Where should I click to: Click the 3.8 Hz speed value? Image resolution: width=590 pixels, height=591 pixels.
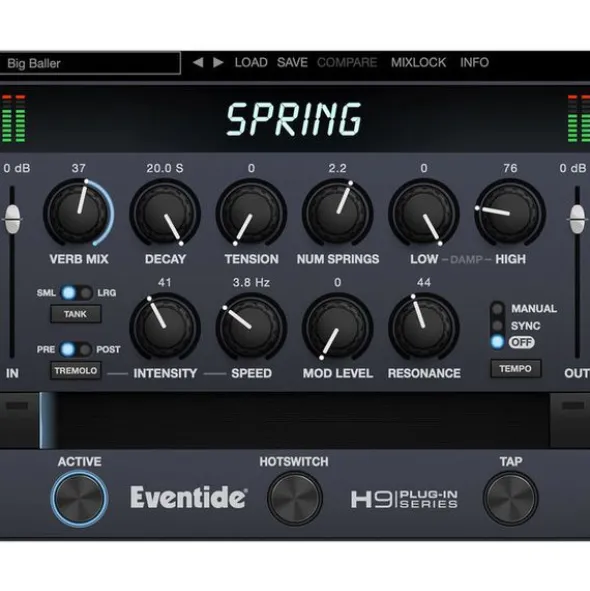coord(251,282)
